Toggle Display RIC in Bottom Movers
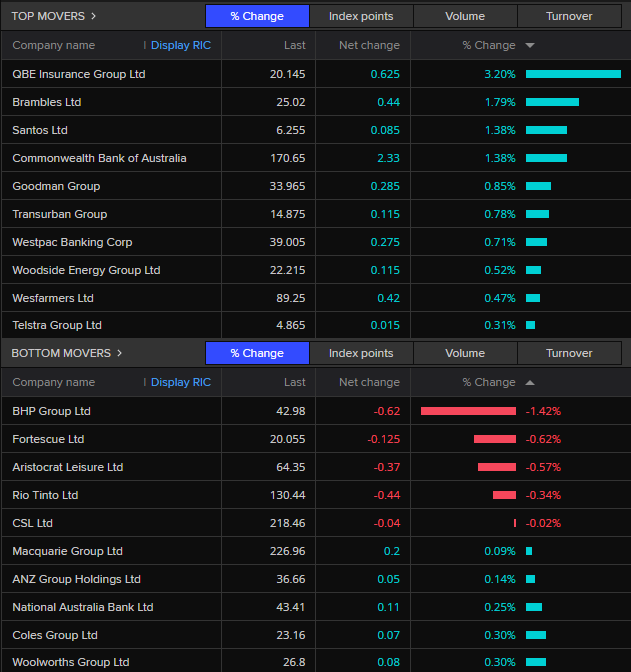 coord(180,382)
